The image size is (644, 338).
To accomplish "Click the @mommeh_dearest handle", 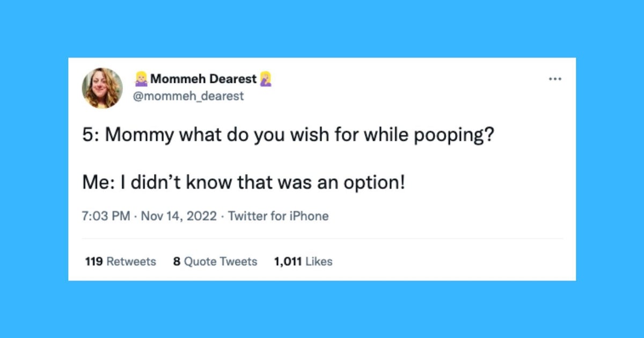I will (x=188, y=96).
